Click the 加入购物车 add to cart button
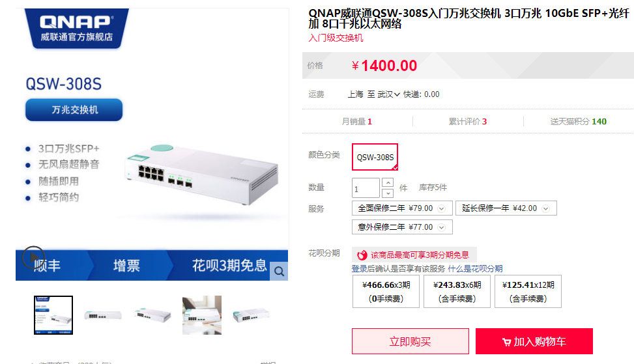 (534, 341)
